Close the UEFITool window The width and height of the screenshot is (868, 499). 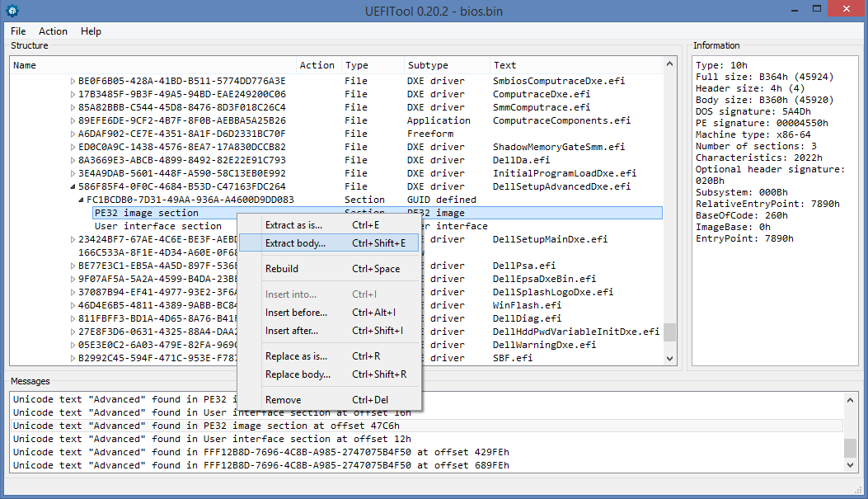pyautogui.click(x=847, y=8)
